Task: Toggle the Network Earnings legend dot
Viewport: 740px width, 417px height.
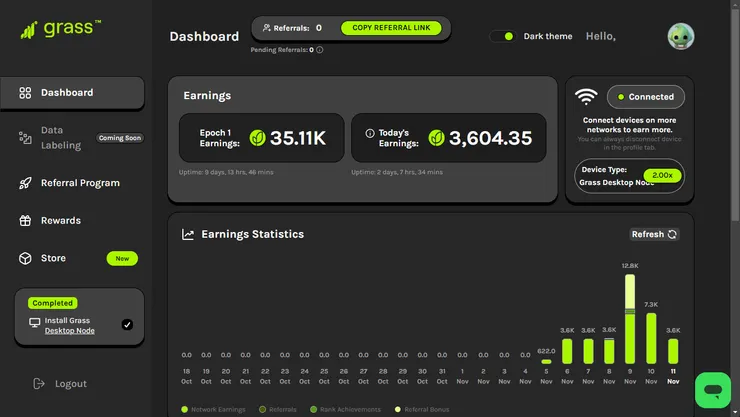Action: [x=185, y=409]
